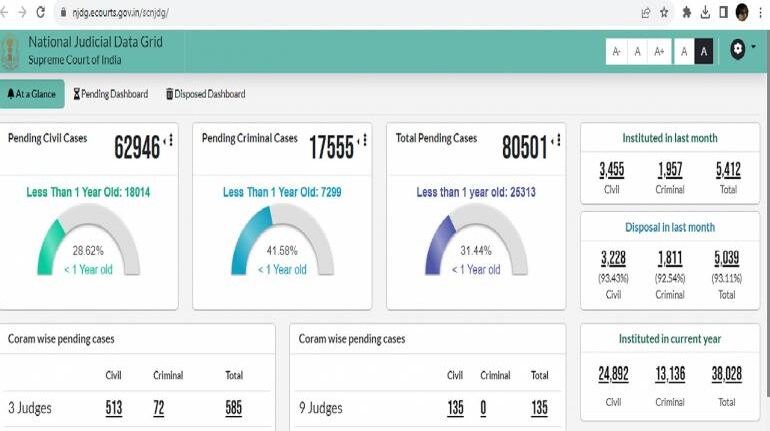Click the 80501 total pending count
The image size is (770, 431).
pos(524,147)
